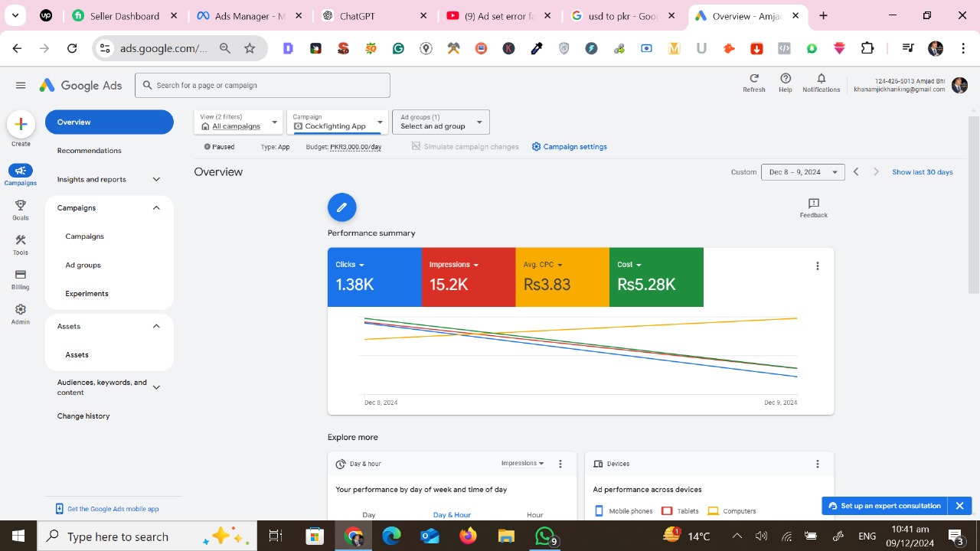The image size is (980, 551).
Task: Open Campaign settings link
Action: (x=570, y=147)
